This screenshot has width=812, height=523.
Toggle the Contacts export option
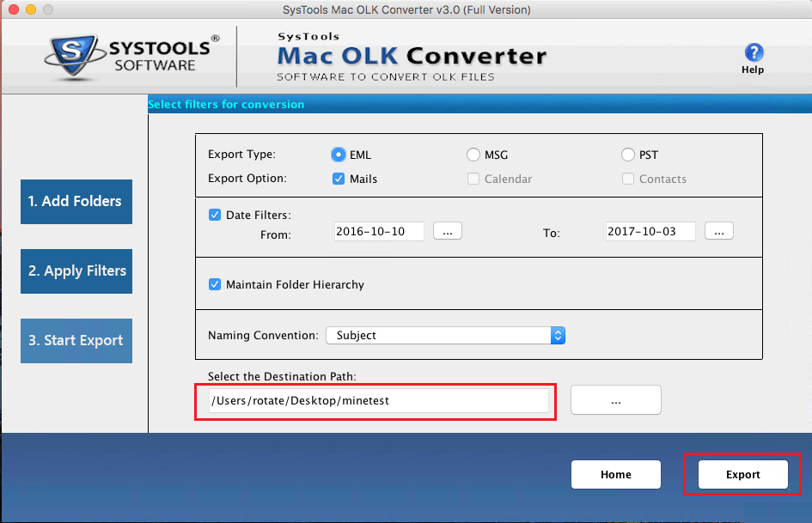click(x=627, y=179)
